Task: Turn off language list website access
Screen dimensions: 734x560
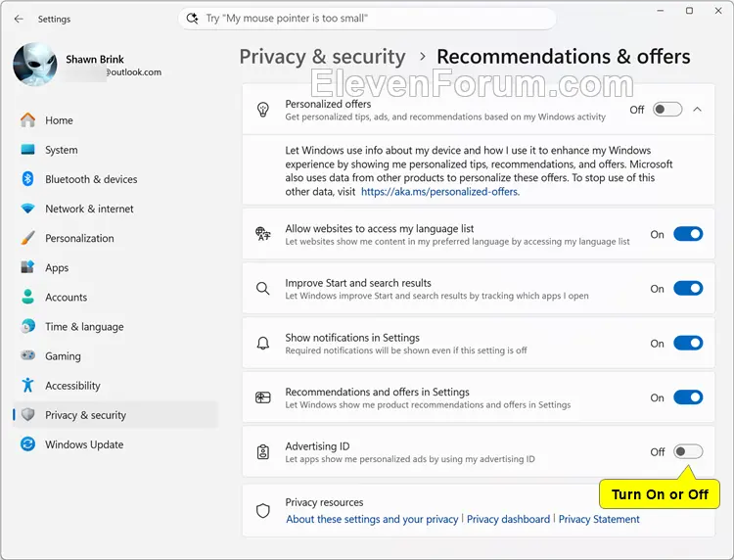Action: 688,234
